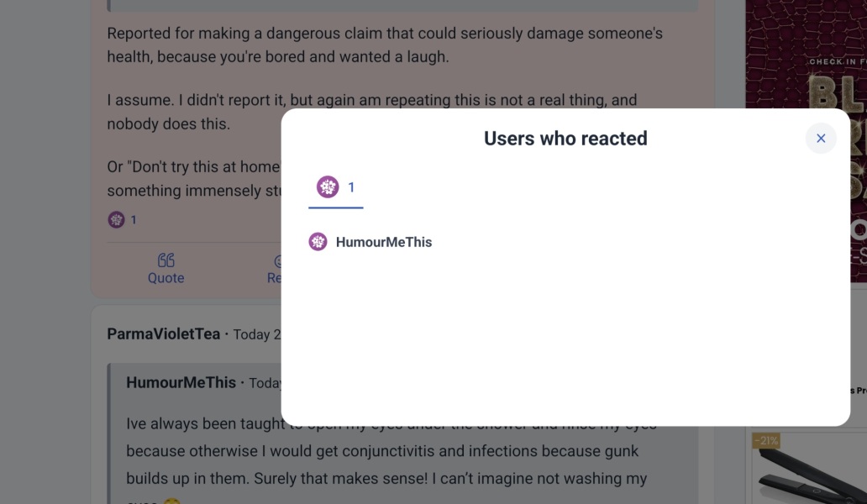The height and width of the screenshot is (504, 867).
Task: Click the flower avatar beside HumourMeThis in dialog
Action: [x=318, y=242]
